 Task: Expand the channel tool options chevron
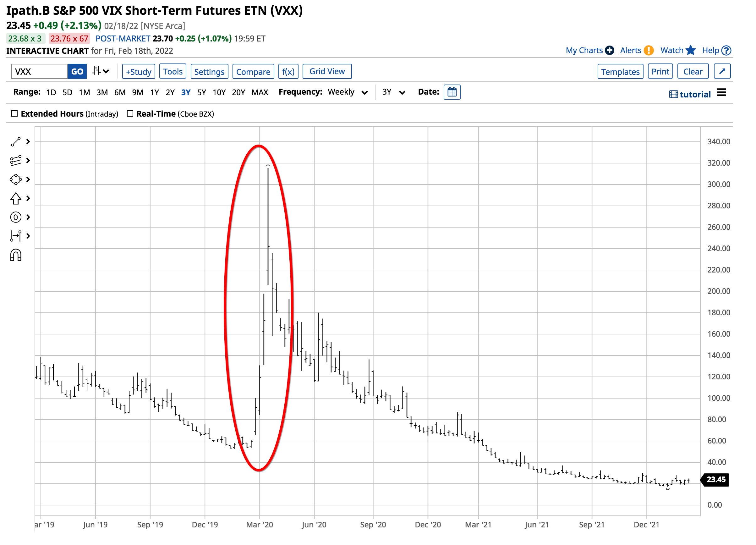click(28, 161)
